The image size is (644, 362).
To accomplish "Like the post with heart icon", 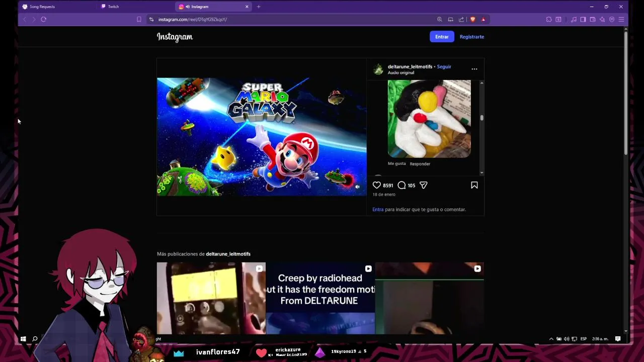I will pos(377,185).
